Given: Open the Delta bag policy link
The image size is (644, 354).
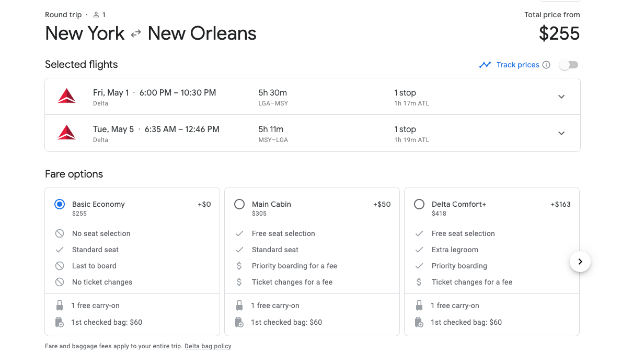Looking at the screenshot, I should [x=208, y=346].
